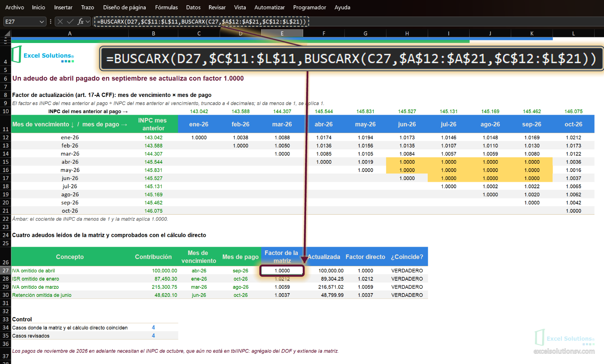This screenshot has height=364, width=604.
Task: Switch to the Inicio tab
Action: click(39, 7)
